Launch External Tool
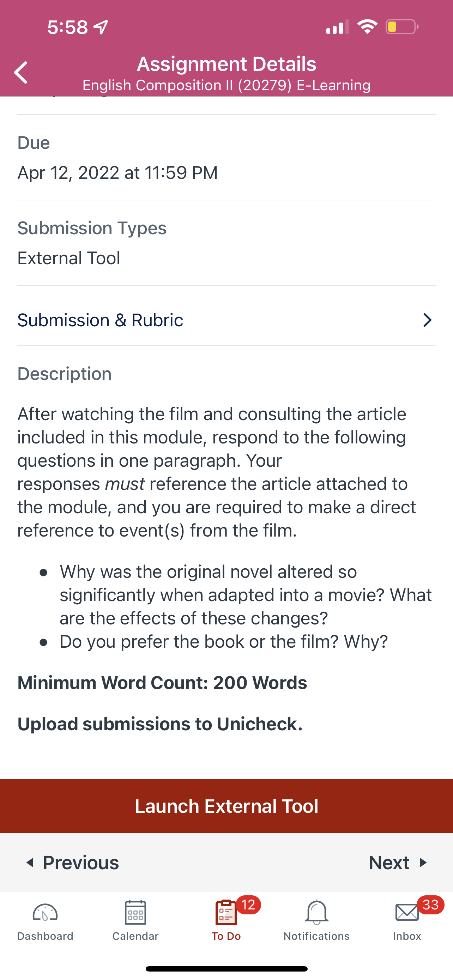The image size is (453, 980). 226,806
